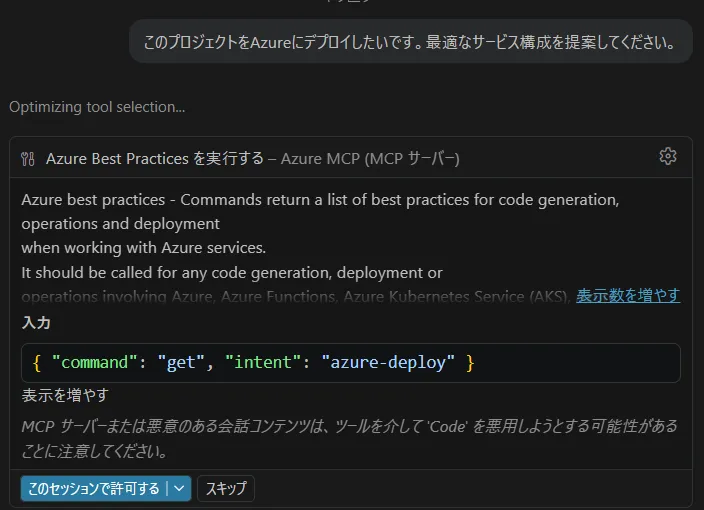
Task: Allow the tool with このセッションで許可する
Action: tap(94, 488)
